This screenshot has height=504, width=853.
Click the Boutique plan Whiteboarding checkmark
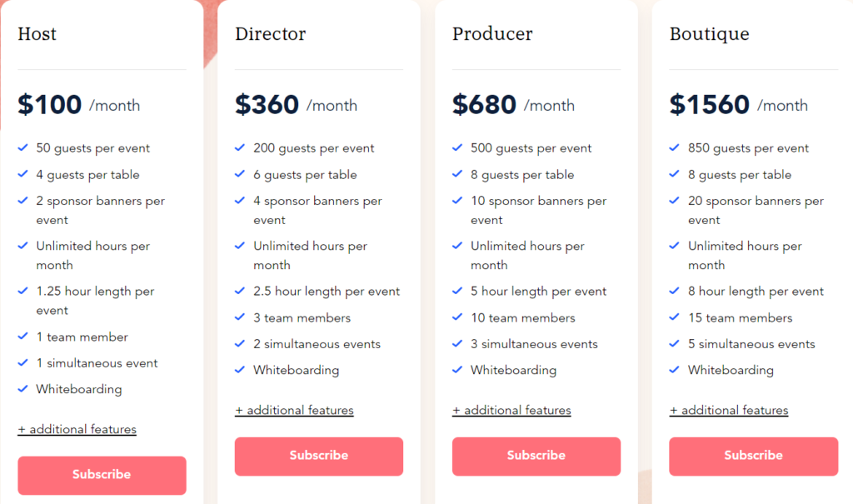tap(674, 370)
